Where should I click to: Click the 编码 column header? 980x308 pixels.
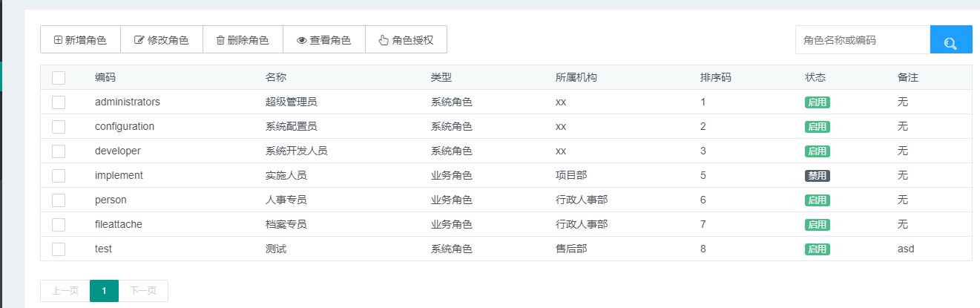105,78
